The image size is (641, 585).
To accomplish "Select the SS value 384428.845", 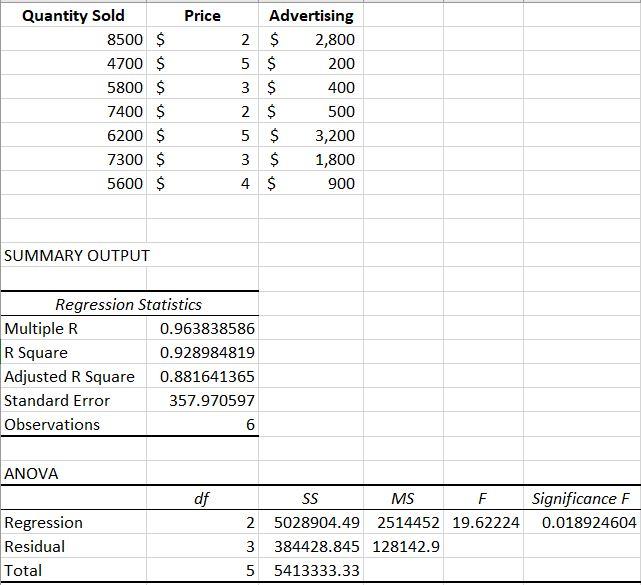I will pyautogui.click(x=311, y=546).
